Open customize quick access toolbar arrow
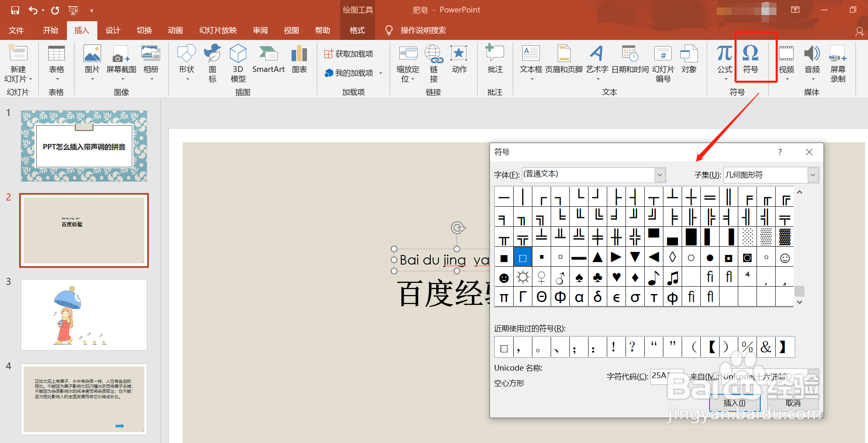The width and height of the screenshot is (868, 443). pyautogui.click(x=91, y=10)
